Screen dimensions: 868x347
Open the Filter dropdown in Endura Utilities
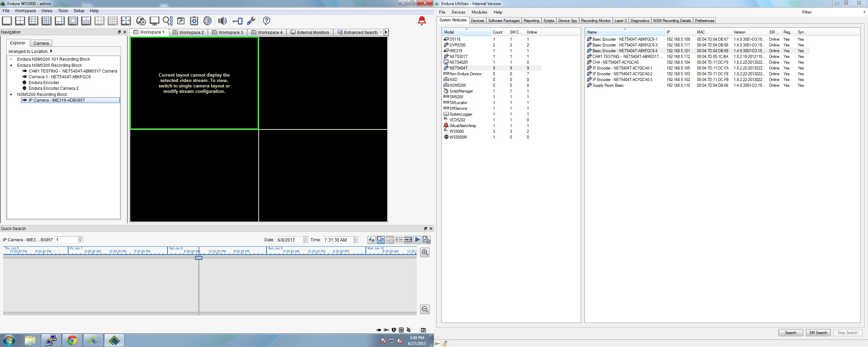tap(864, 12)
